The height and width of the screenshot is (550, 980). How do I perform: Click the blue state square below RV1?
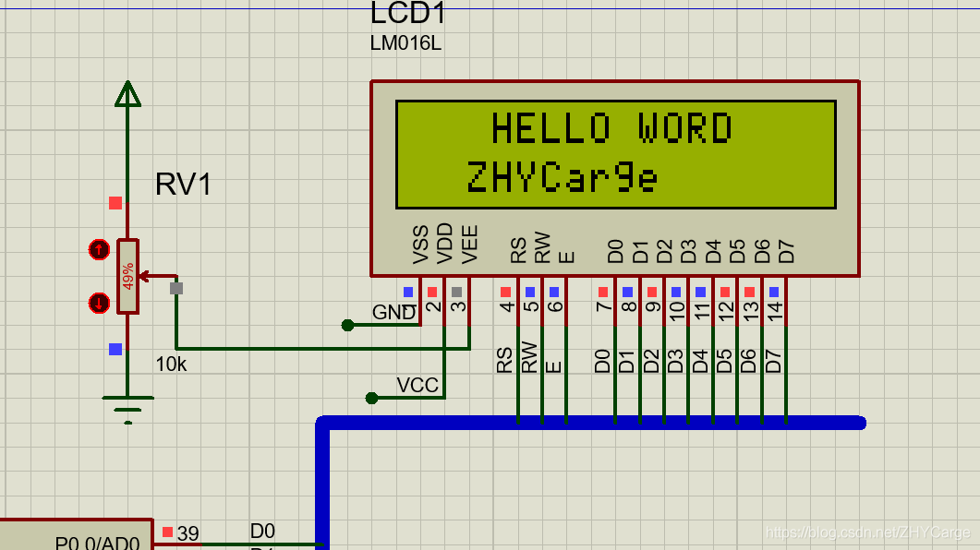(115, 349)
